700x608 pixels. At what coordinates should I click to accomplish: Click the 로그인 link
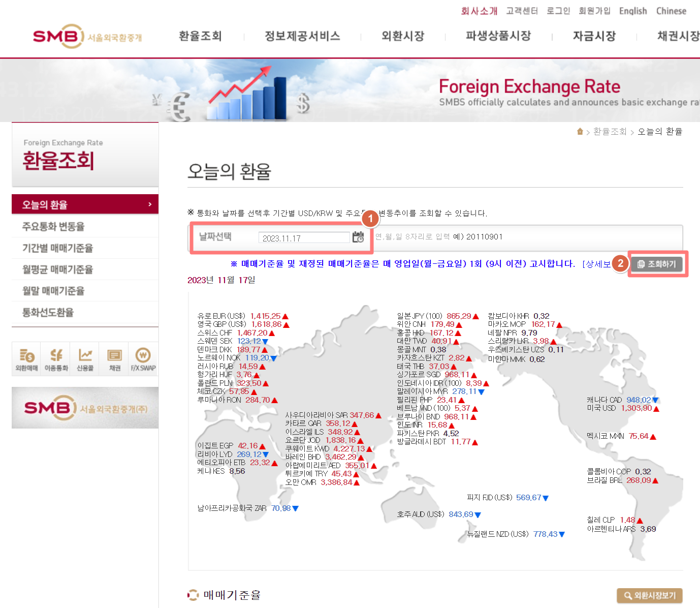coord(558,11)
